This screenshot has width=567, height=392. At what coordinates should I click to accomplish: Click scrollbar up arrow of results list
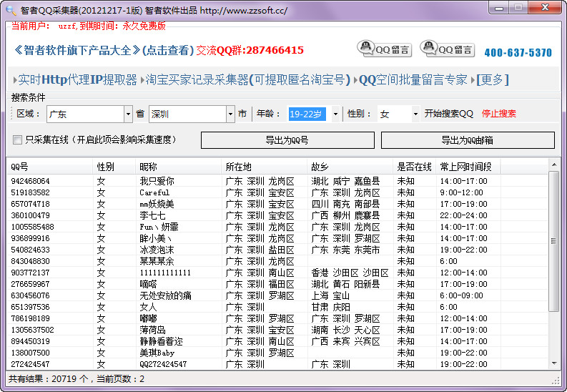[x=554, y=165]
